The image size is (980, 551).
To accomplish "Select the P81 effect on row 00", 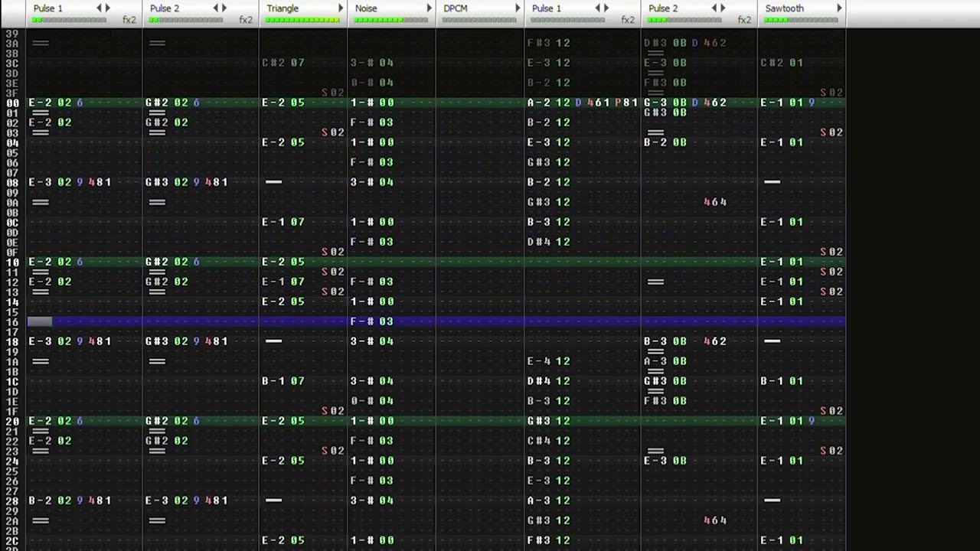I will tap(626, 103).
